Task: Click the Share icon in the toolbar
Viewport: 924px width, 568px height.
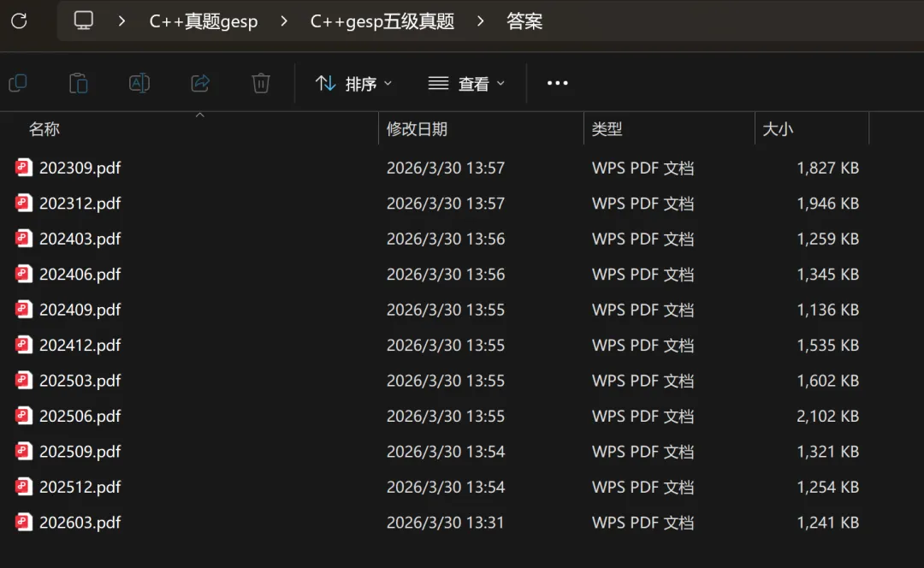Action: tap(199, 82)
